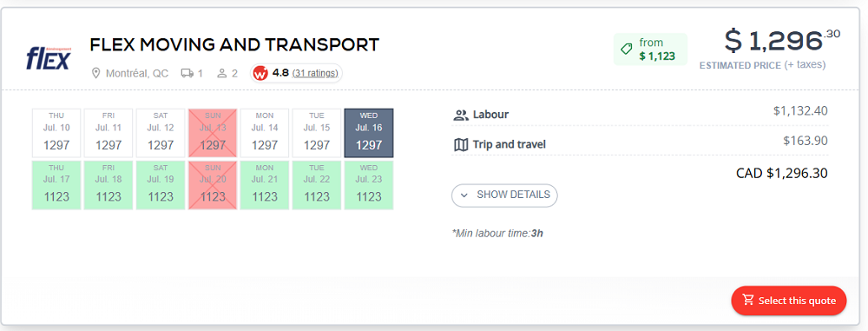This screenshot has width=868, height=331.
Task: Click the movers person icon
Action: pyautogui.click(x=222, y=73)
